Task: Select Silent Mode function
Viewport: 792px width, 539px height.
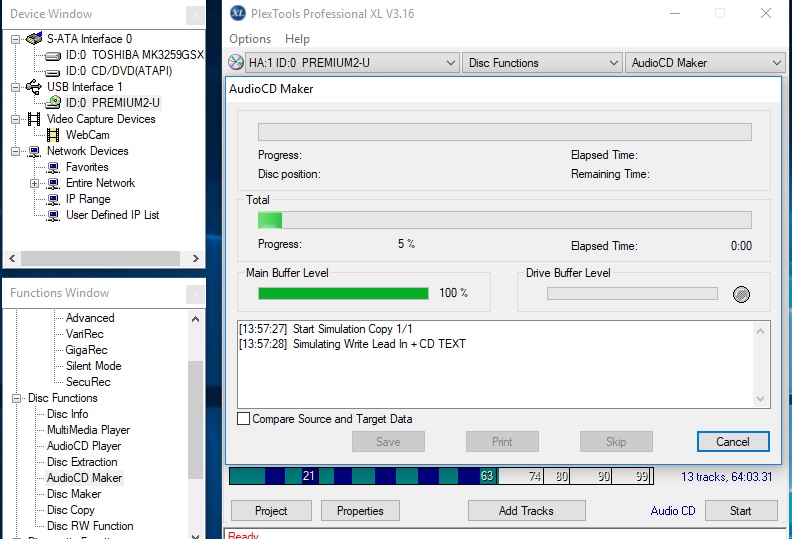Action: pos(93,366)
